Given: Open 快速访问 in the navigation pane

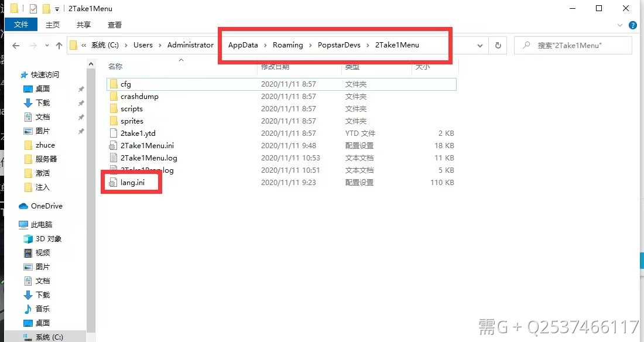Looking at the screenshot, I should click(x=44, y=75).
